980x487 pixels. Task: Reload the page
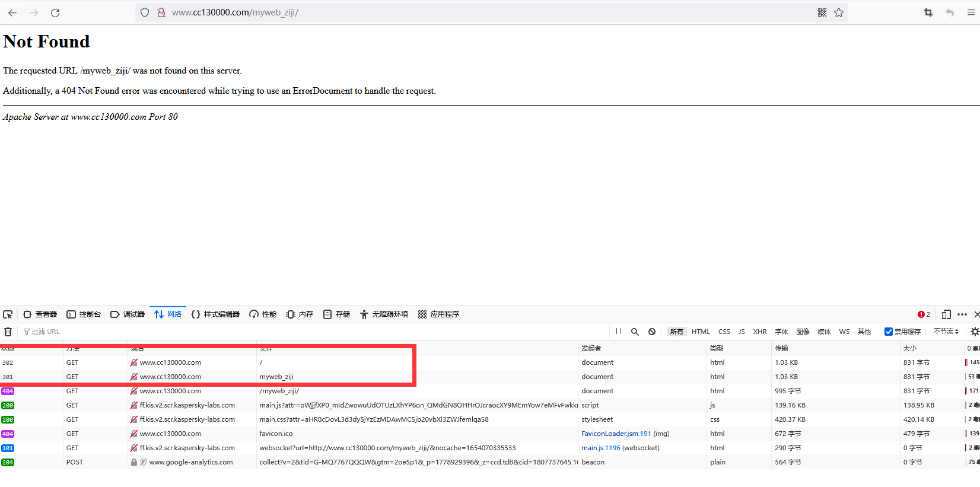coord(55,12)
